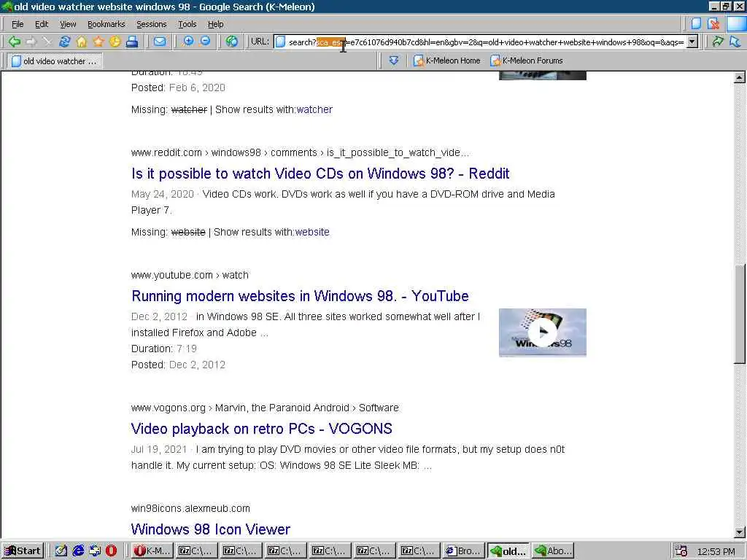The image size is (747, 560).
Task: Open the Mail envelope icon
Action: pos(160,42)
